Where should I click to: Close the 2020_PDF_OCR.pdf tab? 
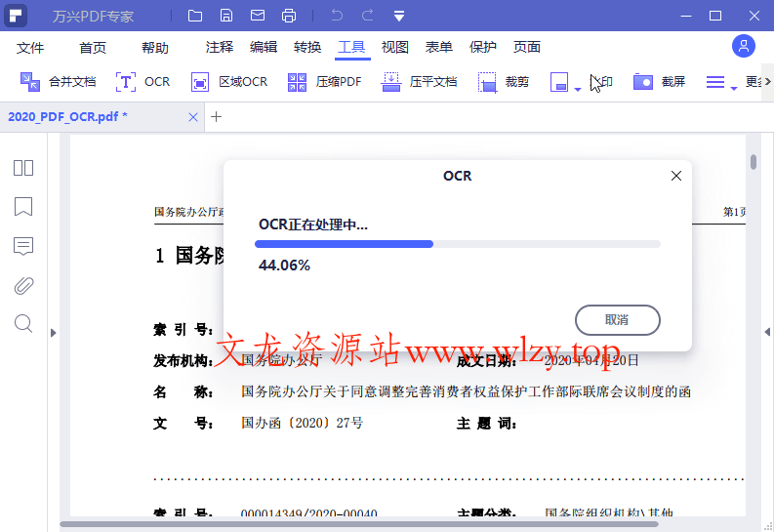tap(193, 117)
